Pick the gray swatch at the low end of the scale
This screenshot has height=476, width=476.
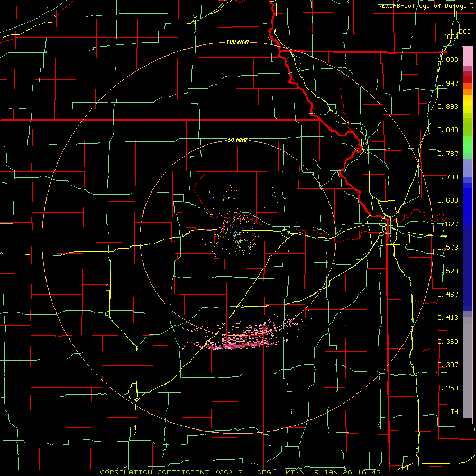tap(467, 368)
